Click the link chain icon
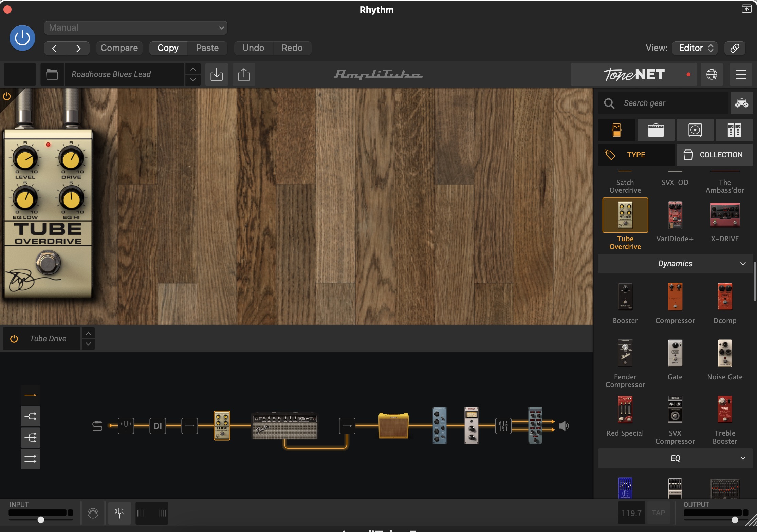 coord(735,48)
